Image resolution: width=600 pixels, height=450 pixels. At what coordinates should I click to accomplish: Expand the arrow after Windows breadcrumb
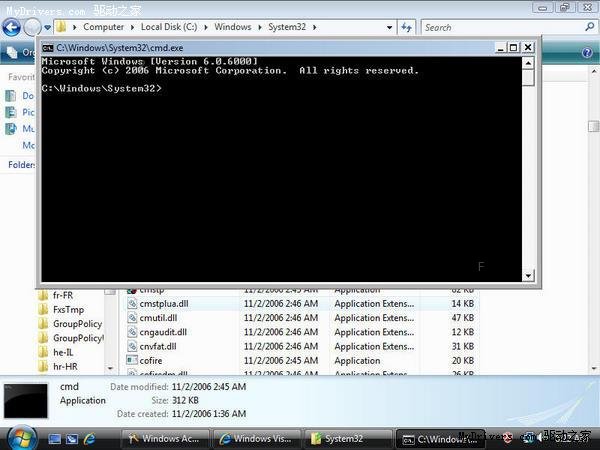click(260, 27)
